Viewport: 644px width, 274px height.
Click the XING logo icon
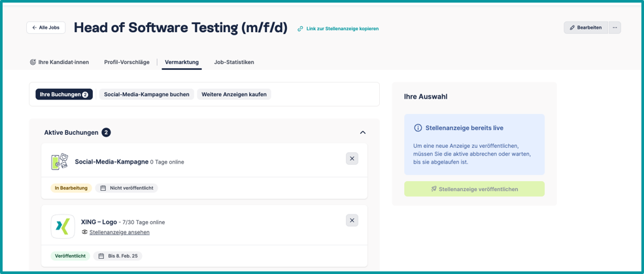[63, 226]
